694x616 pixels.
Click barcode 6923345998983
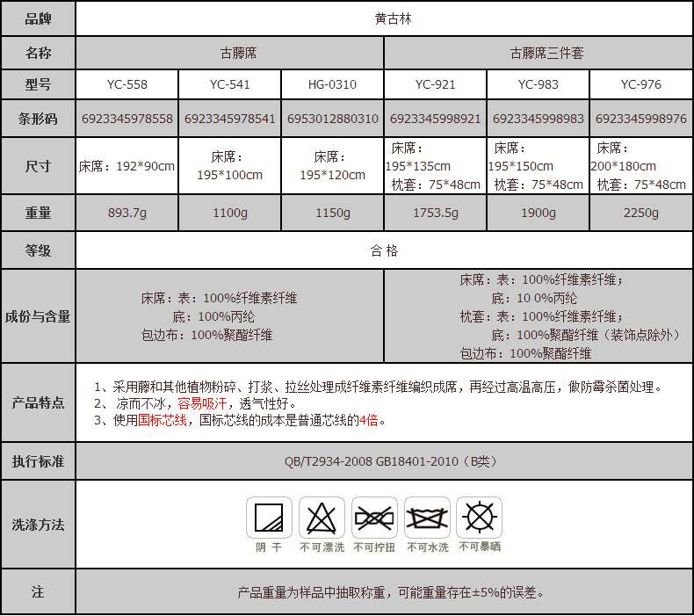539,119
